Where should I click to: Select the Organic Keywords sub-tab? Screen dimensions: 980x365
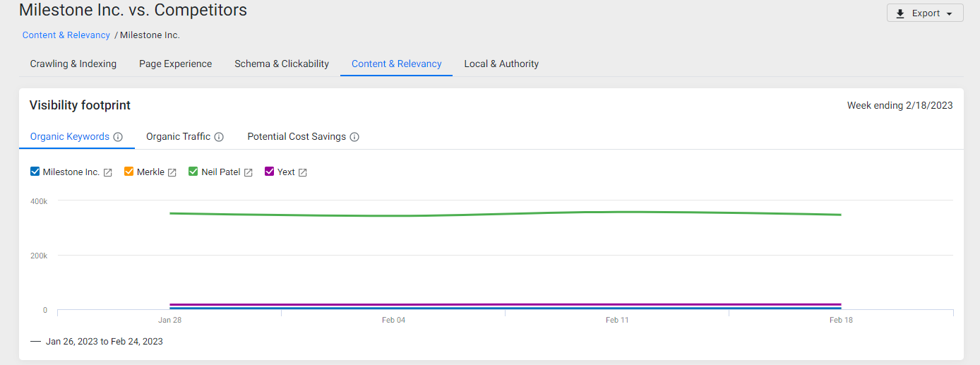click(70, 136)
